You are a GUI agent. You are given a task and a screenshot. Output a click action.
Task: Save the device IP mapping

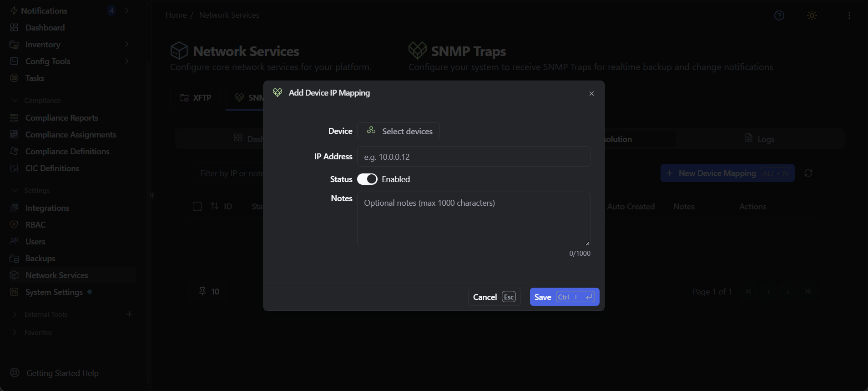(x=565, y=297)
